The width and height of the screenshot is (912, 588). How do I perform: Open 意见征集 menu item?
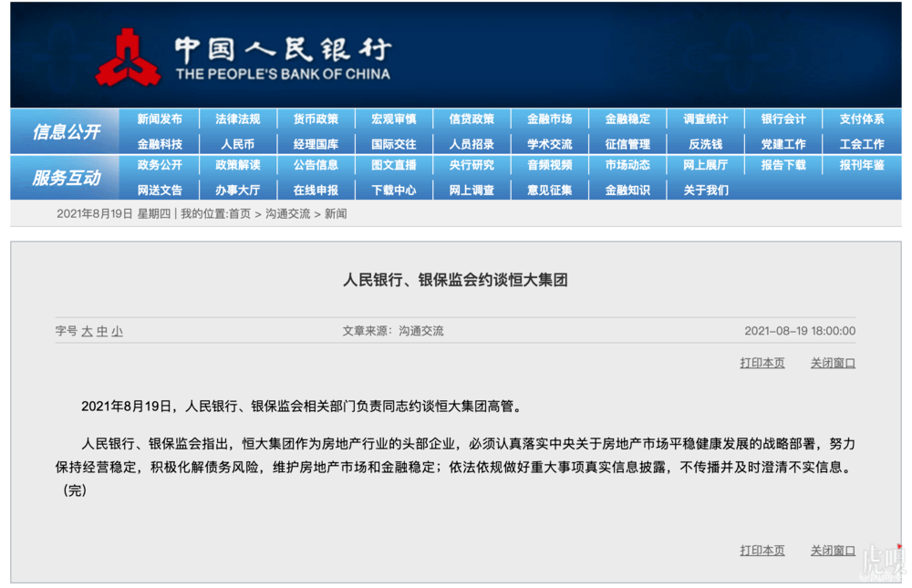pos(550,191)
